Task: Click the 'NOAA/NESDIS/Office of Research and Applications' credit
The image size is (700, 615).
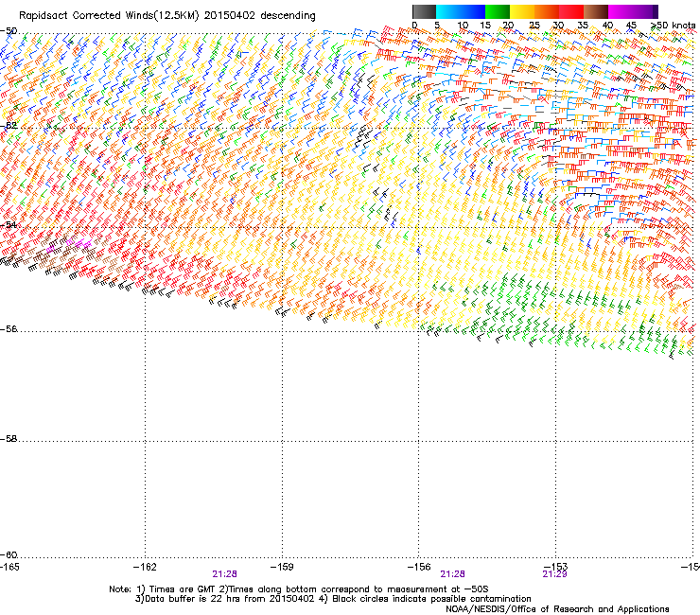Action: tap(557, 609)
